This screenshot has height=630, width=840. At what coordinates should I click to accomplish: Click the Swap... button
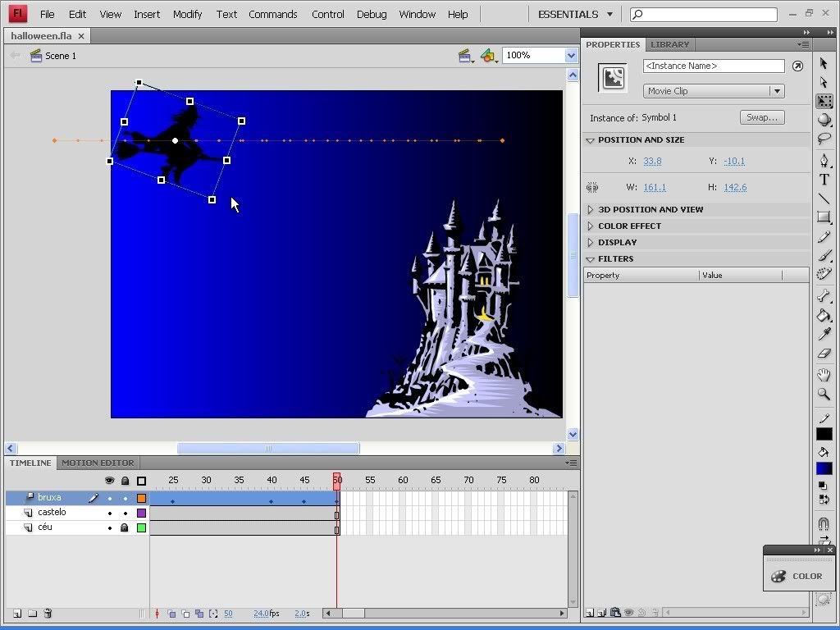[x=761, y=117]
